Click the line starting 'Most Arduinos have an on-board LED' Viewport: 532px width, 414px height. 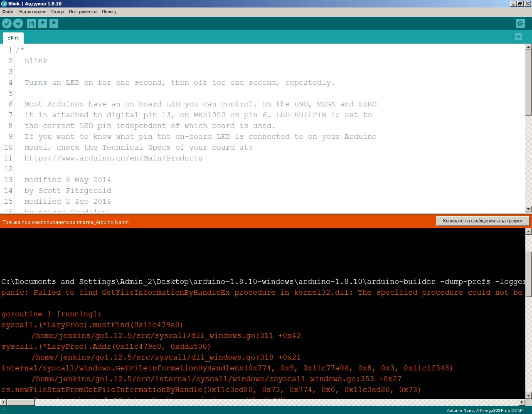click(x=200, y=104)
